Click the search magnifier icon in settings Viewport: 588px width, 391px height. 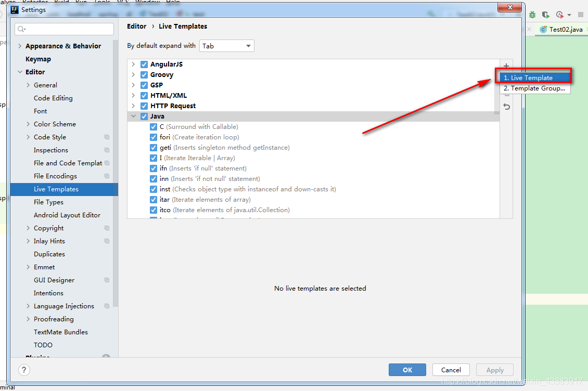tap(21, 29)
